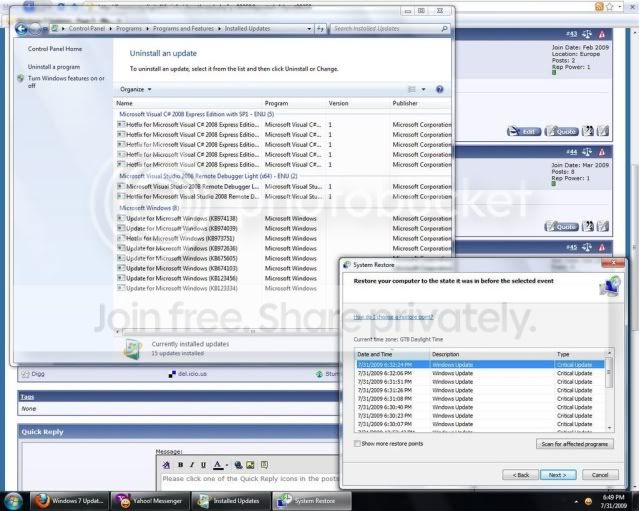Select restore point 7/31/2009 6:30:07 PM

pyautogui.click(x=480, y=424)
